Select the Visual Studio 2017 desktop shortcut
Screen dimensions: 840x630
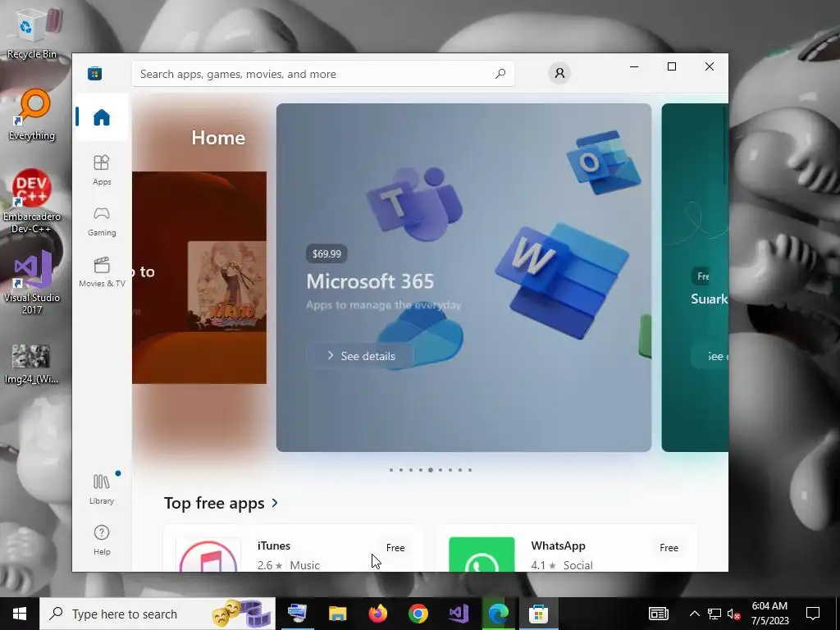[x=32, y=282]
